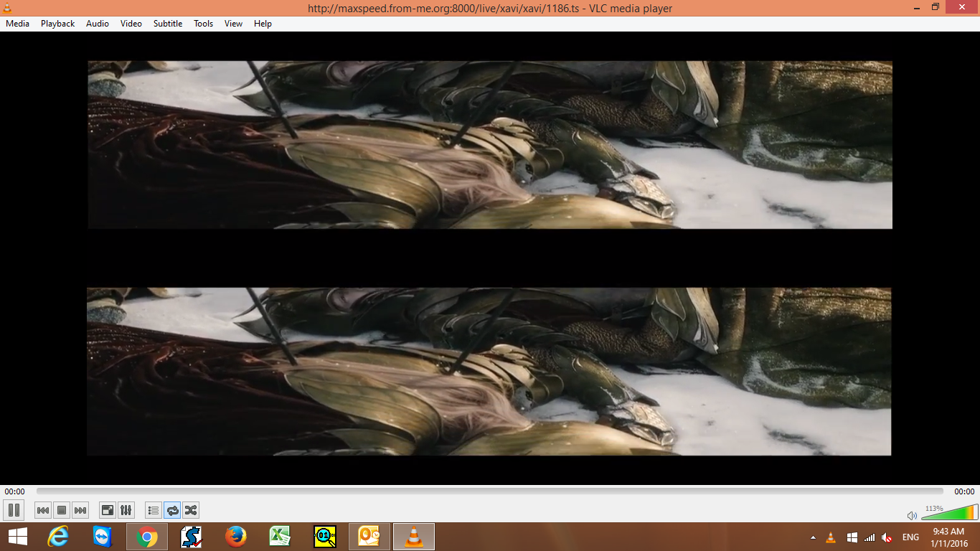Viewport: 980px width, 551px height.
Task: Switch to Outlook in taskbar
Action: coord(369,537)
